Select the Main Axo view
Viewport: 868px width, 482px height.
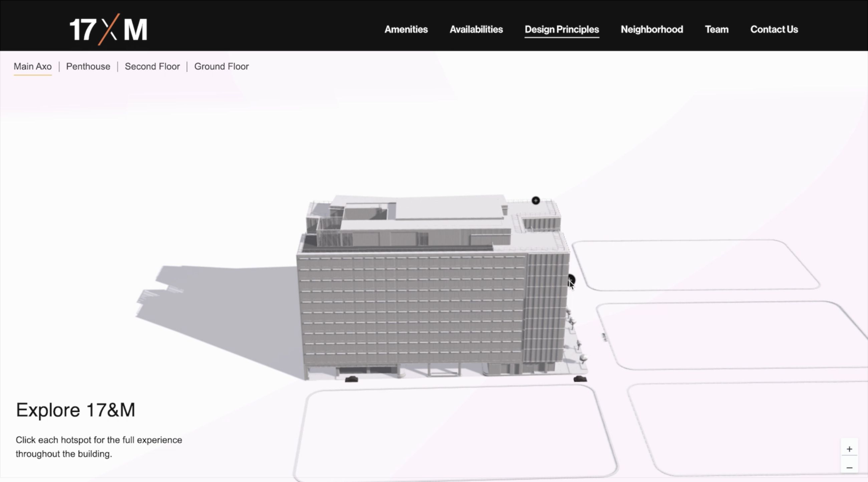coord(33,66)
